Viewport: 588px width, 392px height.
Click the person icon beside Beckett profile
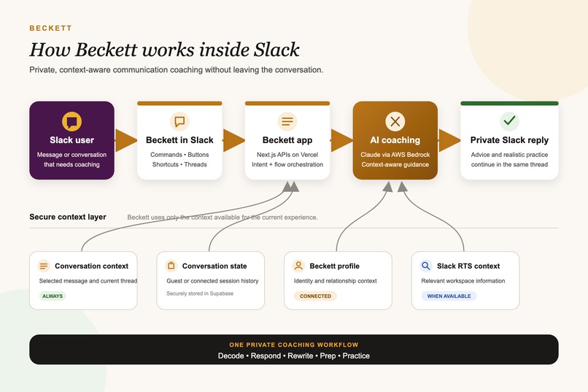[298, 266]
